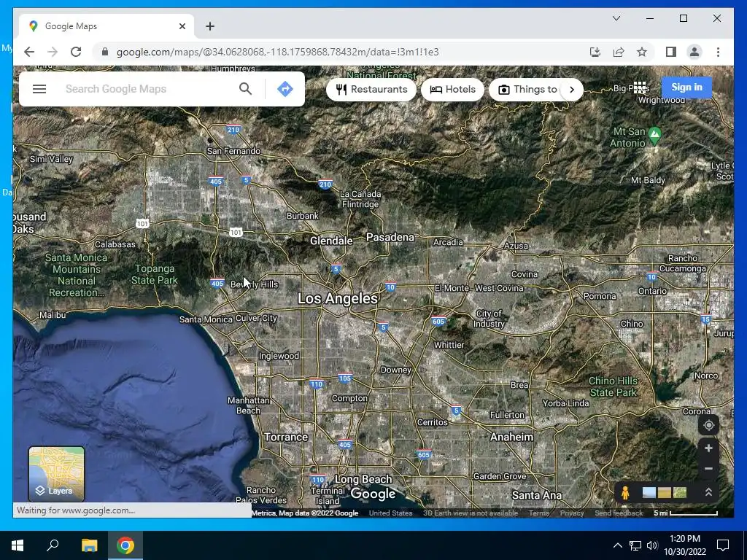Screen dimensions: 747x560
Task: Open a new tab with the plus button
Action: (210, 26)
